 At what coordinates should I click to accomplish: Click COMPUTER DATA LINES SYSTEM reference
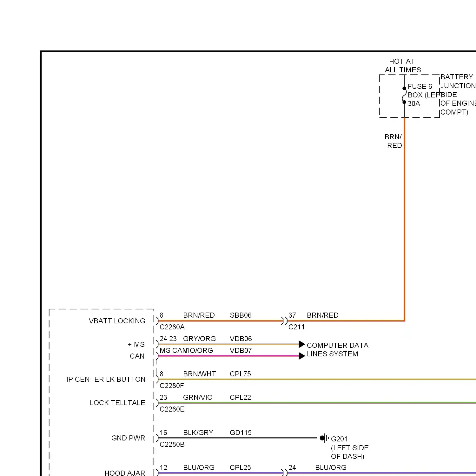click(338, 349)
